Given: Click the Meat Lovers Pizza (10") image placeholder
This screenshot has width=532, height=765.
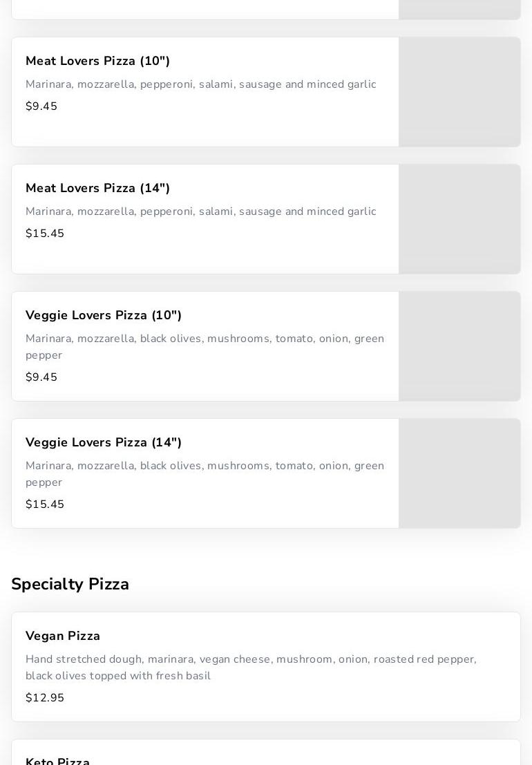Looking at the screenshot, I should pos(459,92).
